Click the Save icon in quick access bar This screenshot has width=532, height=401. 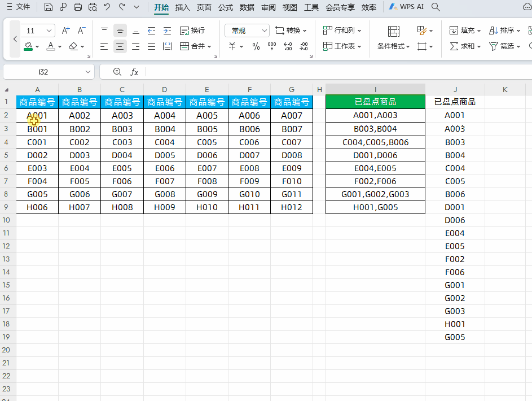pyautogui.click(x=49, y=7)
